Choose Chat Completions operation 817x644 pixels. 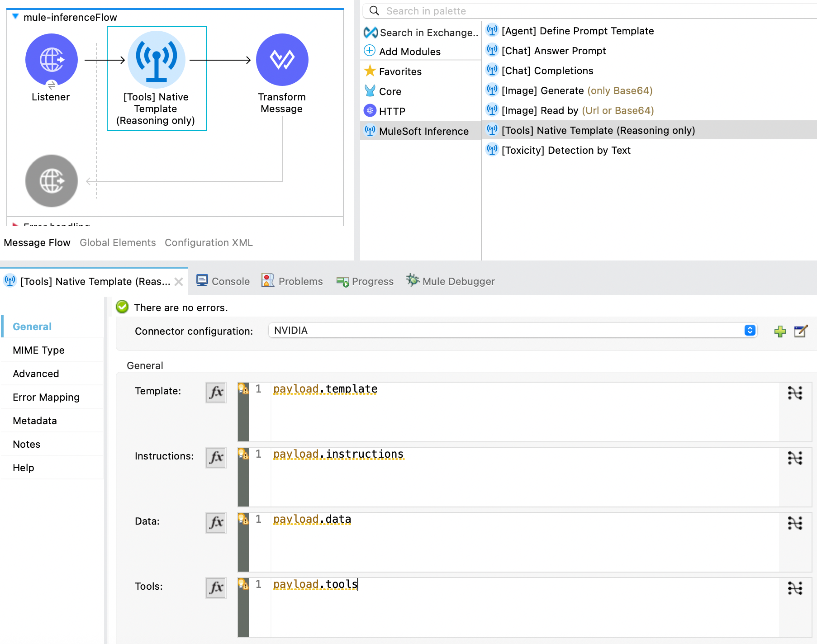pyautogui.click(x=540, y=71)
